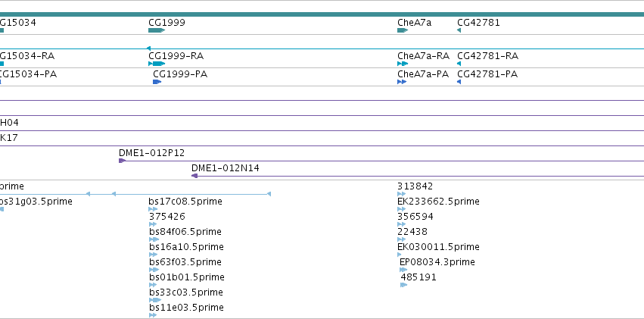Image resolution: width=644 pixels, height=319 pixels.
Task: Click the EP08034.3prime EST glyph
Action: [403, 270]
